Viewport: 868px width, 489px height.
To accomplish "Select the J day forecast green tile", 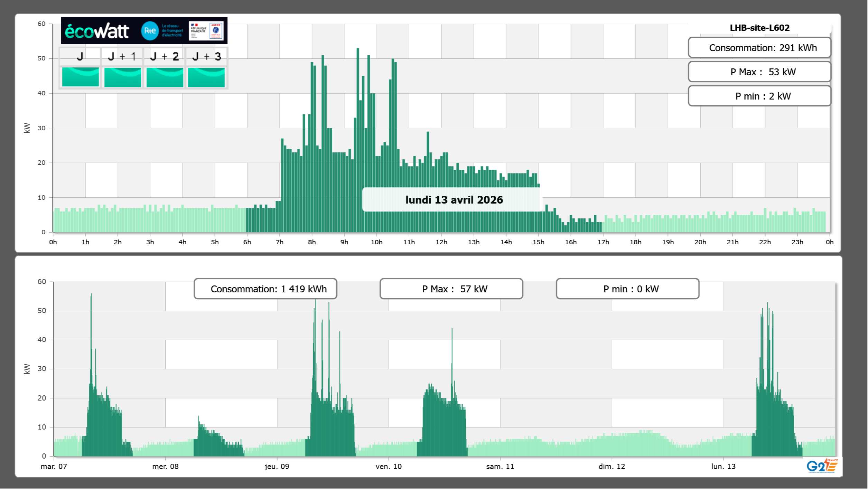I will [80, 77].
